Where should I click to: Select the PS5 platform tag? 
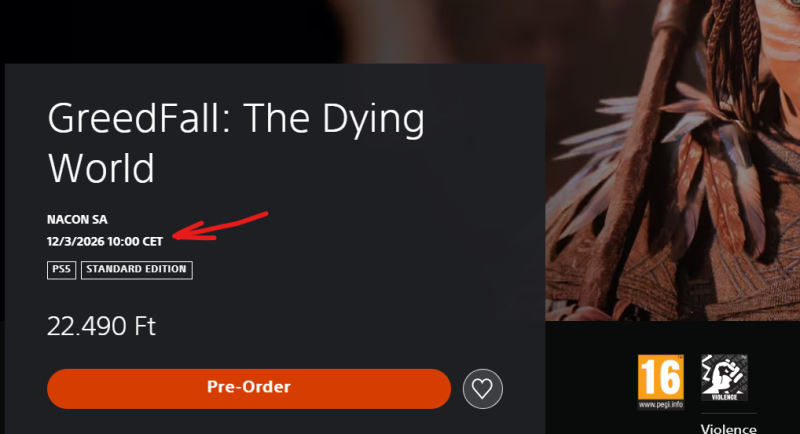(61, 270)
